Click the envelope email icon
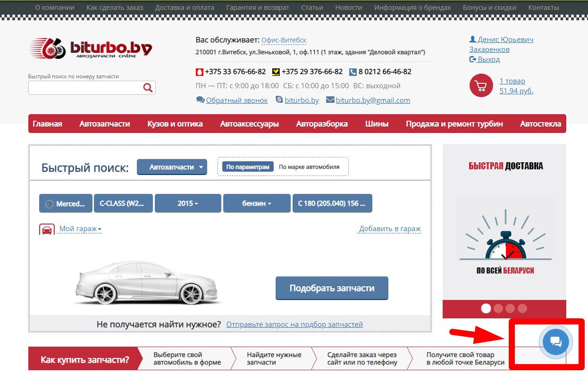Viewport: 588px width, 374px height. tap(330, 100)
